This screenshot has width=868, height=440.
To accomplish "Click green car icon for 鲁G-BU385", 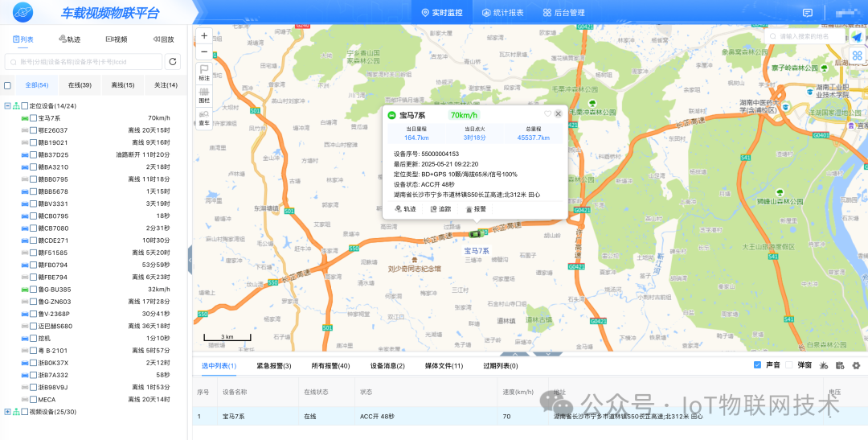I will [25, 290].
